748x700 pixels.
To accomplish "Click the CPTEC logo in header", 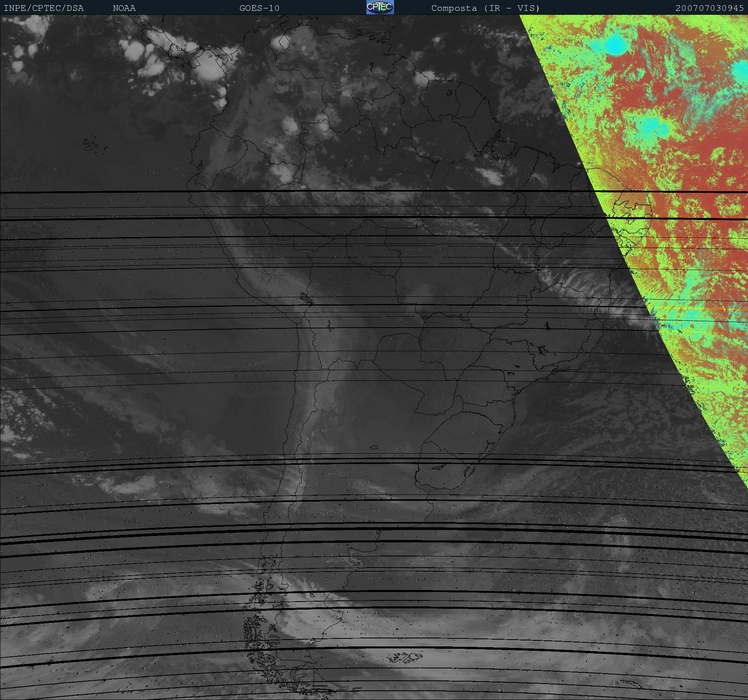I will tap(380, 7).
